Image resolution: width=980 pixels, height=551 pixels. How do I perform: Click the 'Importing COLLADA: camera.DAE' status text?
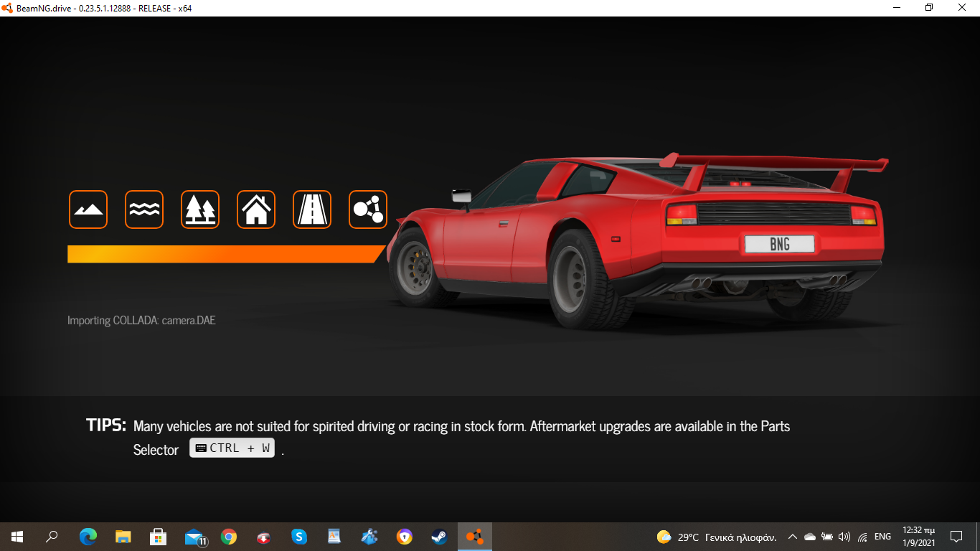(141, 320)
